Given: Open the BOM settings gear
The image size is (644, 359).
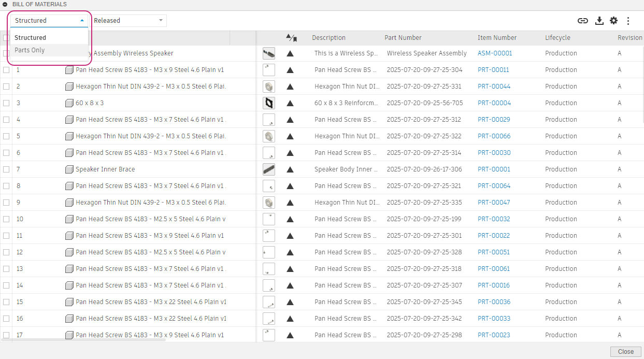Looking at the screenshot, I should click(613, 21).
